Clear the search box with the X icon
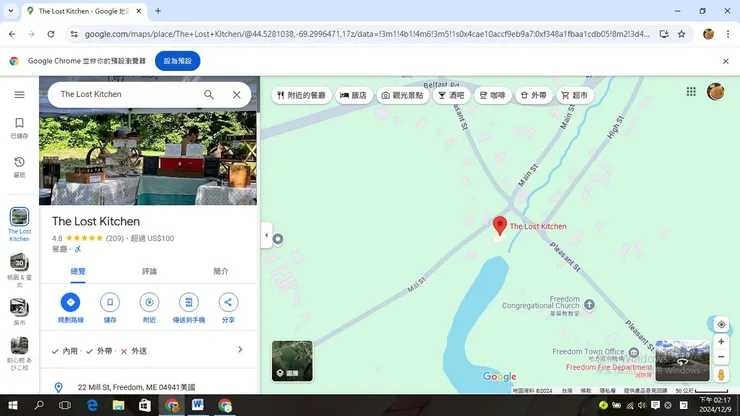 point(236,94)
